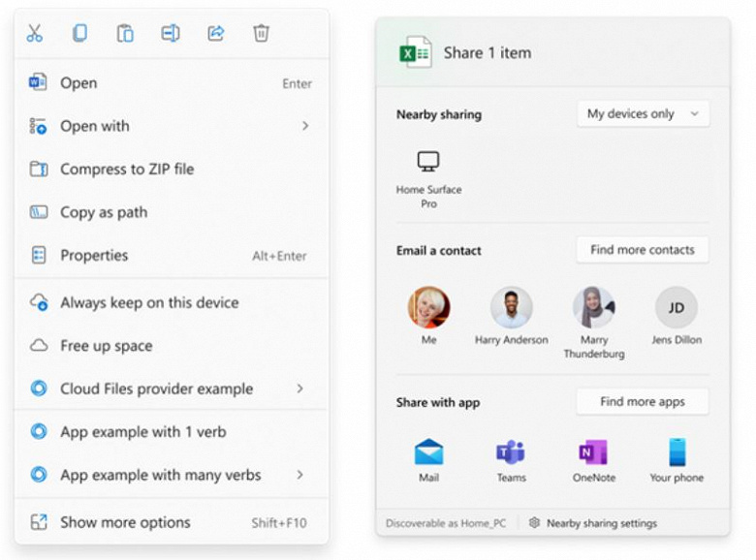This screenshot has height=560, width=756.
Task: Click the Cut scissors icon
Action: pyautogui.click(x=34, y=33)
